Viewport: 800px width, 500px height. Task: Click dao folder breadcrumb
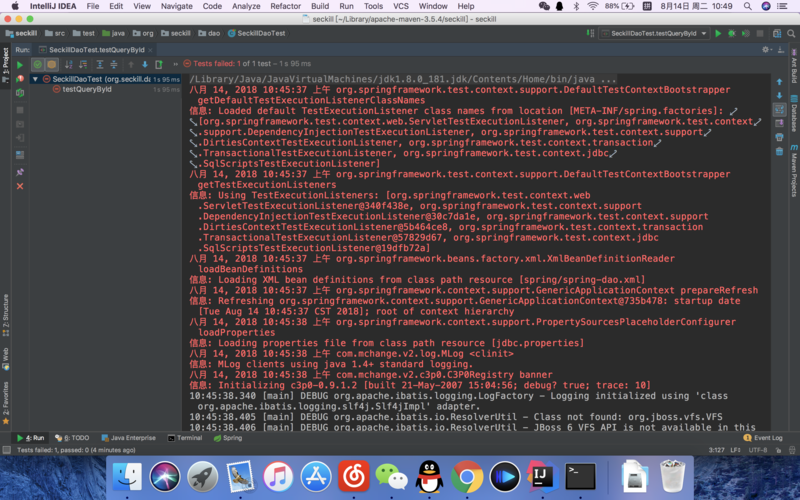tap(209, 33)
